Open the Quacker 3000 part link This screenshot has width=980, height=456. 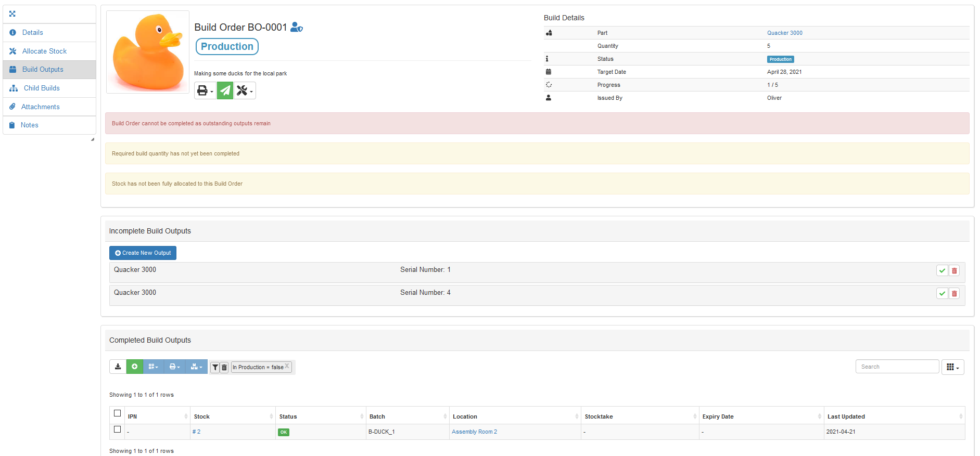point(784,33)
